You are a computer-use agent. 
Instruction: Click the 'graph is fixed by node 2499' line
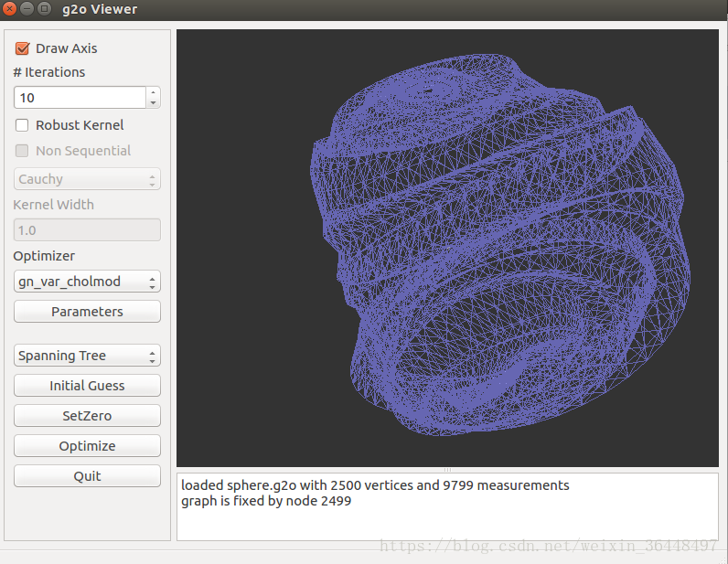coord(266,501)
